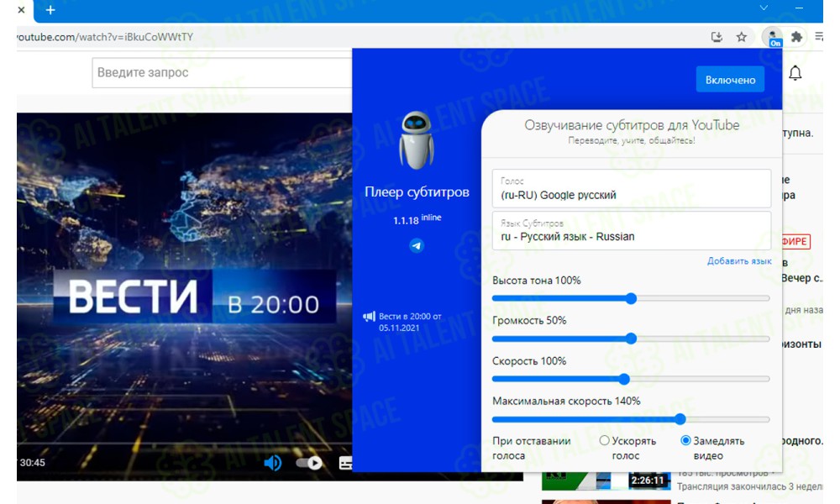Click the "При отставании голоса" label
840x504 pixels.
point(532,449)
